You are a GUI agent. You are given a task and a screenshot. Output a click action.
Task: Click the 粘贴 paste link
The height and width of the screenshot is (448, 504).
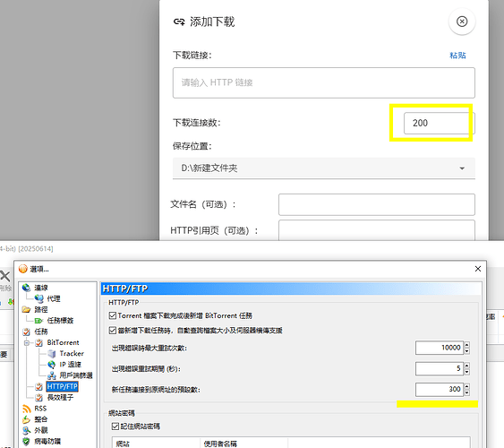(x=457, y=56)
